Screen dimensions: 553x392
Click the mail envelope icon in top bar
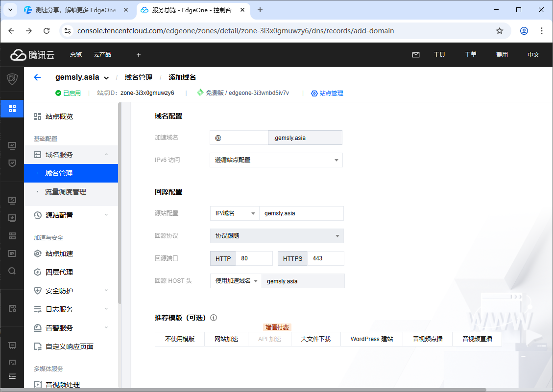coord(416,55)
